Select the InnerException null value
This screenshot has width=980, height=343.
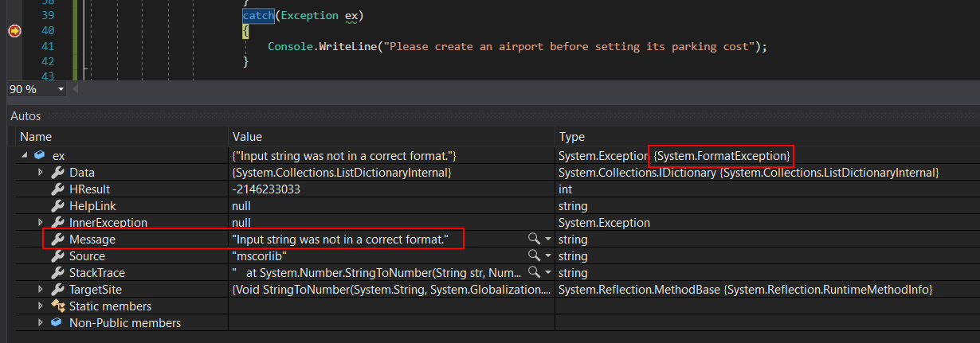pyautogui.click(x=241, y=223)
